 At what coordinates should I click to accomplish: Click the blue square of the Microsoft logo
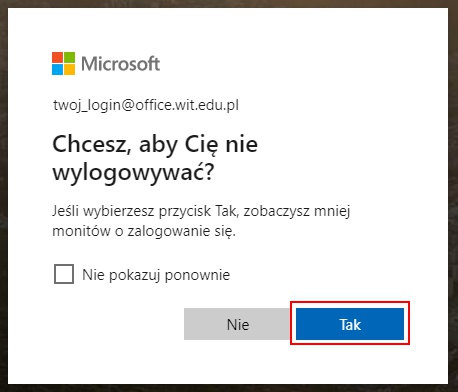coord(57,69)
